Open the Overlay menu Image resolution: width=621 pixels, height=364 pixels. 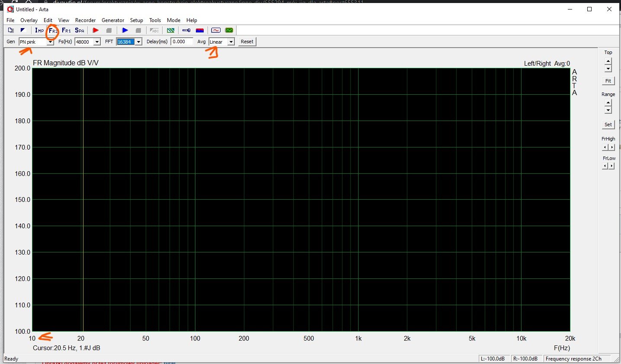(29, 20)
